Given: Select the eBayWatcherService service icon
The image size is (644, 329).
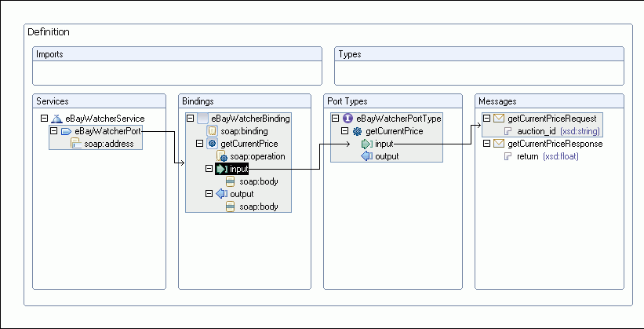Looking at the screenshot, I should point(57,119).
